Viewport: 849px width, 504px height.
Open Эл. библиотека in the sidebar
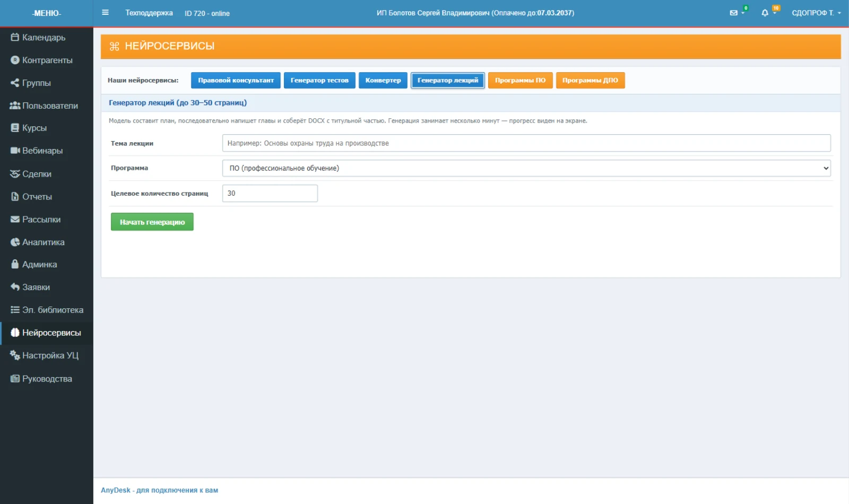pyautogui.click(x=47, y=310)
